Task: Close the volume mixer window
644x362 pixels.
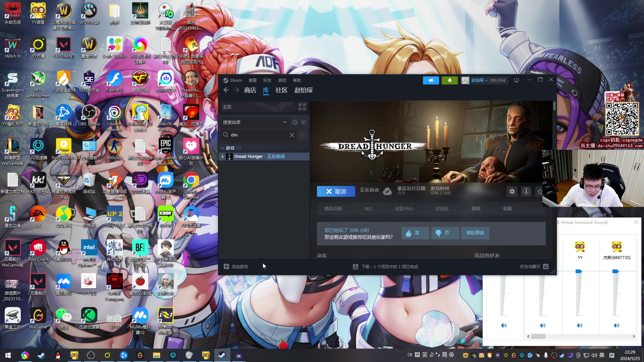Action: click(636, 222)
